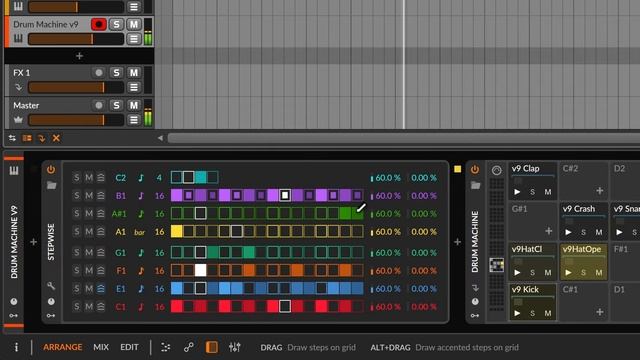Toggle Stepwise device power button
Image resolution: width=640 pixels, height=360 pixels.
pos(51,169)
